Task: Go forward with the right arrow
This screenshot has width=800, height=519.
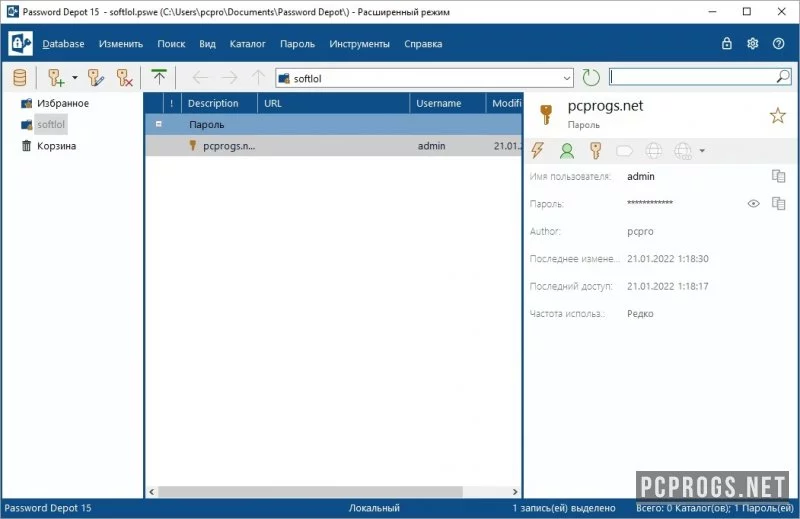Action: (230, 78)
